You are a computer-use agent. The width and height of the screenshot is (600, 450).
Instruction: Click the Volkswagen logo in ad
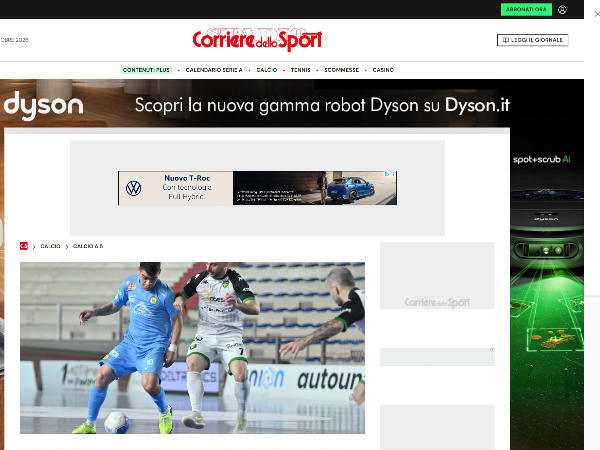(134, 188)
